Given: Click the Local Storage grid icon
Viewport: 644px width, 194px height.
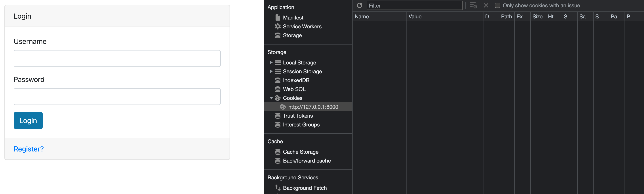Looking at the screenshot, I should pos(278,63).
